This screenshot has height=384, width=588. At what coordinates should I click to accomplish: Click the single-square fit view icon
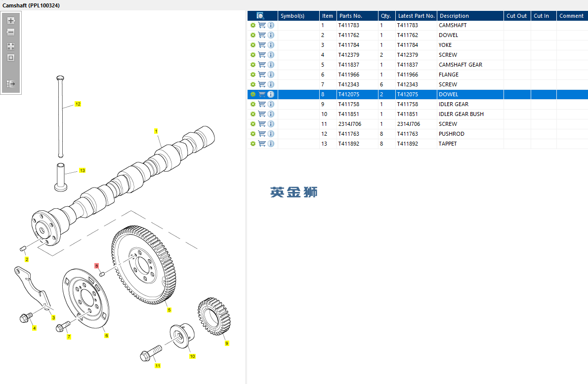(x=11, y=58)
